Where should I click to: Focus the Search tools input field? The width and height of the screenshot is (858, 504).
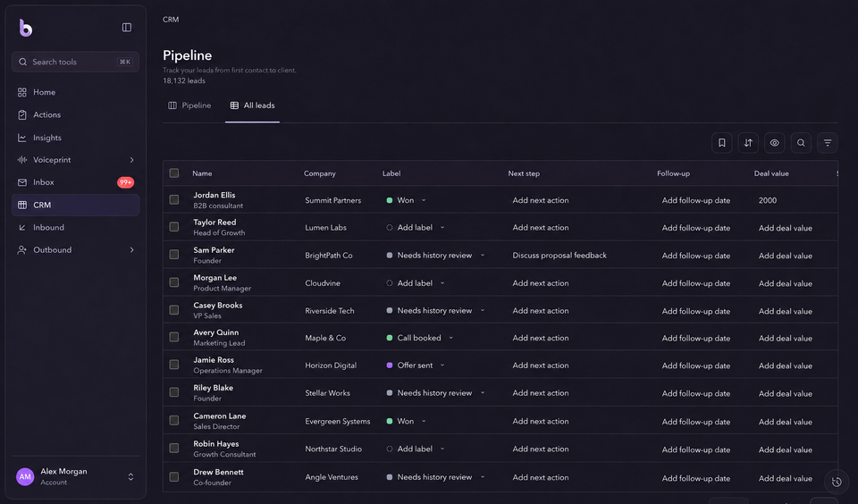tap(75, 62)
